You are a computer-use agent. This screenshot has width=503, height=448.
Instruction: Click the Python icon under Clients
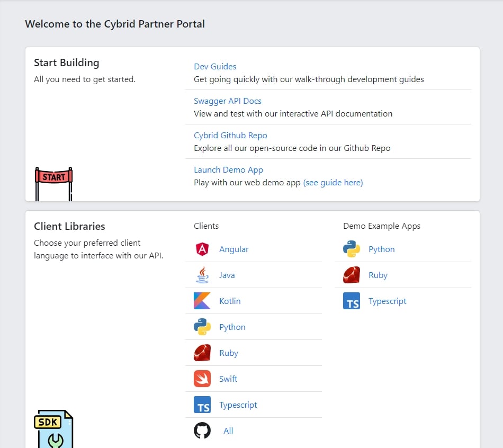[202, 327]
